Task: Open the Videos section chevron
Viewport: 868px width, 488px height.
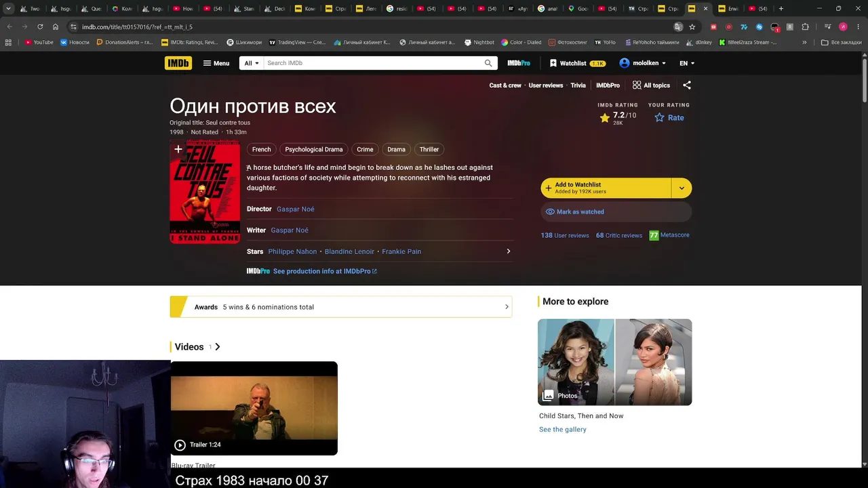Action: [x=217, y=347]
